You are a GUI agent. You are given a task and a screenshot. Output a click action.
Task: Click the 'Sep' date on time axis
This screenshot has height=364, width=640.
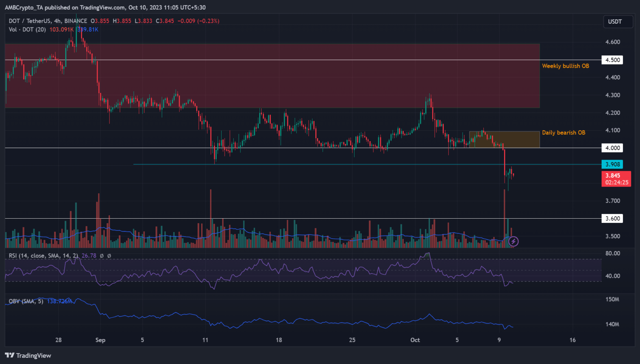(100, 340)
